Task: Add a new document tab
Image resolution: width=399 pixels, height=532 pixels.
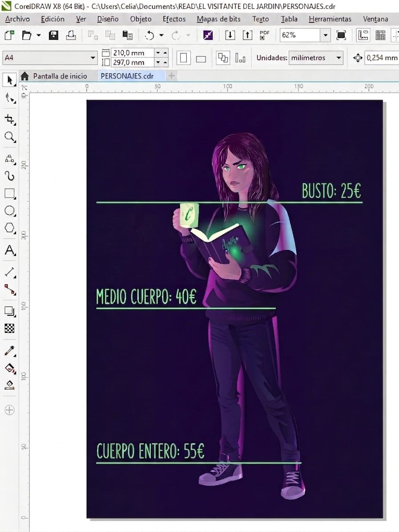Action: 171,76
